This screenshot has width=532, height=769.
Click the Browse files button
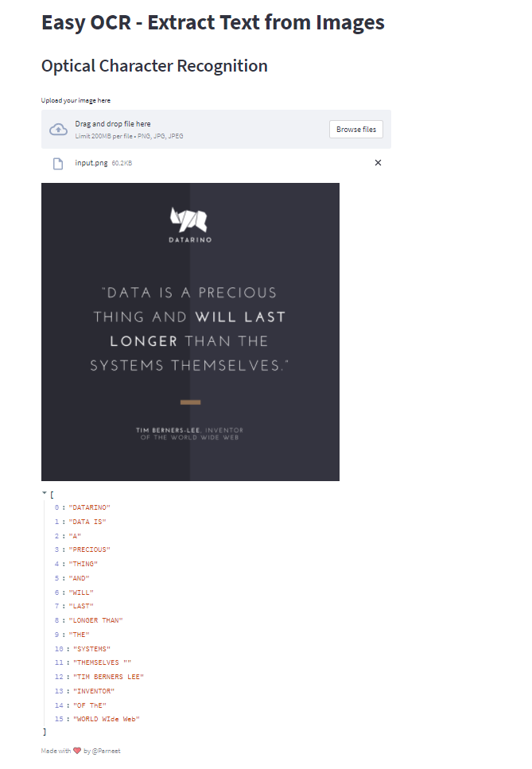click(x=356, y=130)
